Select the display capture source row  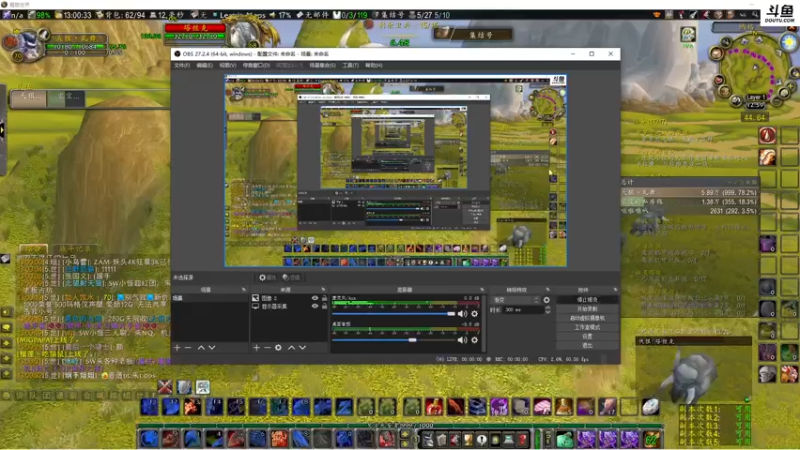pos(289,306)
